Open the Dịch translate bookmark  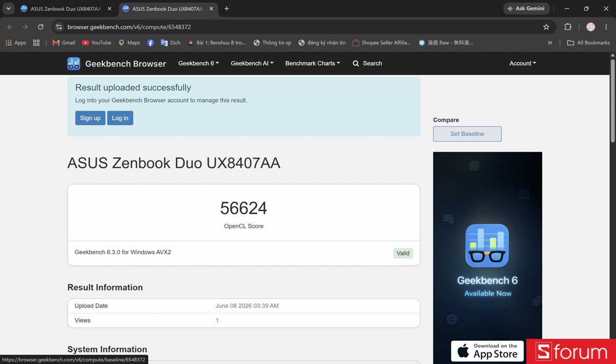pos(170,43)
